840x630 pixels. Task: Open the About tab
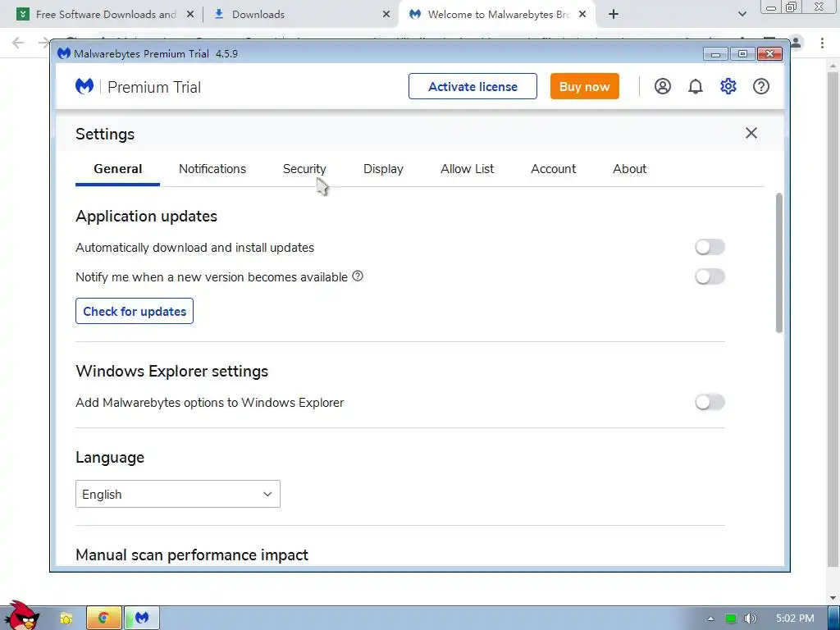(629, 169)
